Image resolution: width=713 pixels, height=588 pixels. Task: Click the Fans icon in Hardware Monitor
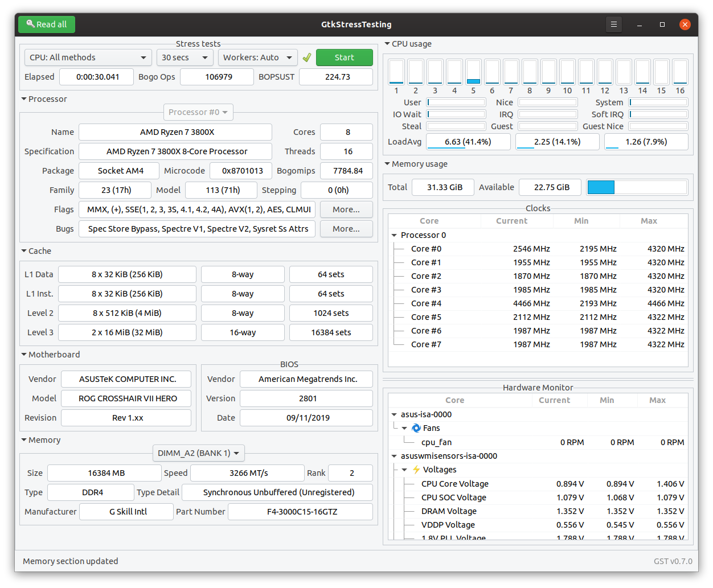[416, 428]
